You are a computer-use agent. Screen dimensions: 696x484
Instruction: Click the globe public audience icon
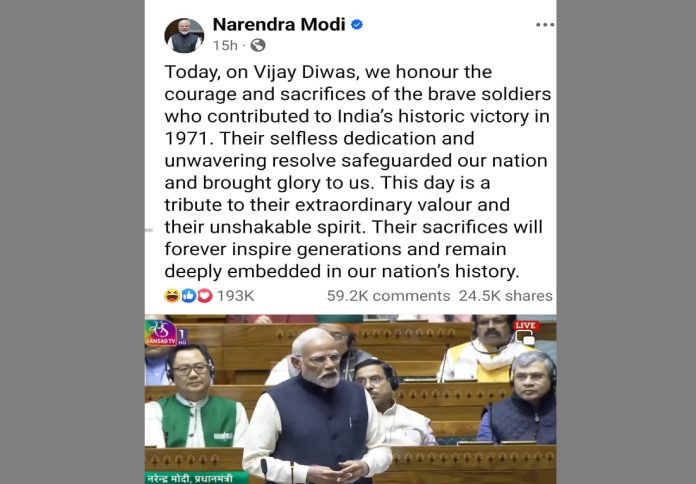(258, 45)
